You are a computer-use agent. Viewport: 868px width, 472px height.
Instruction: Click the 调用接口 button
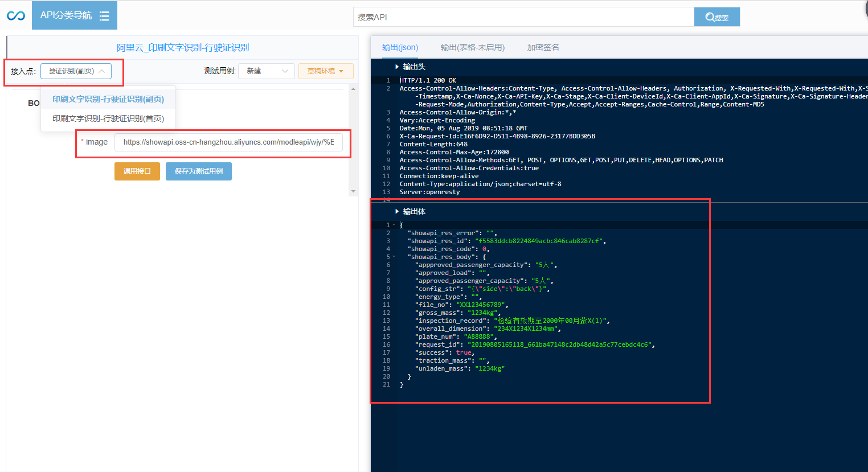(x=137, y=171)
